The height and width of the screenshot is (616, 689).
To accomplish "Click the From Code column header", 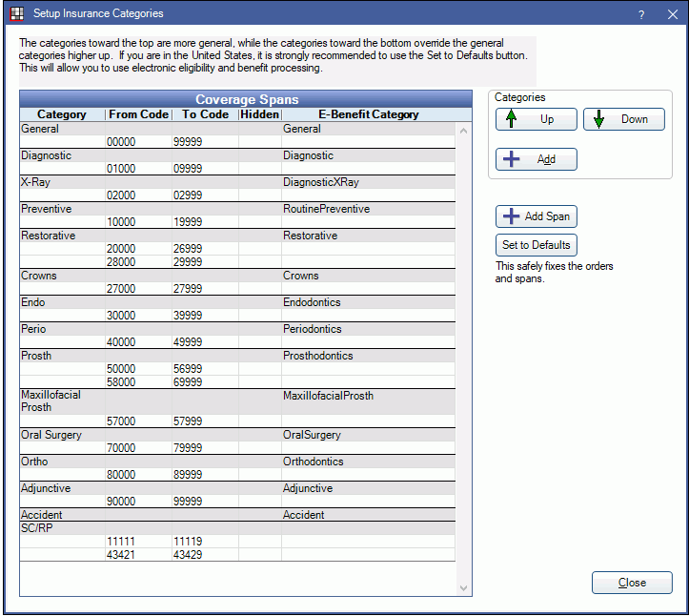I will click(138, 114).
